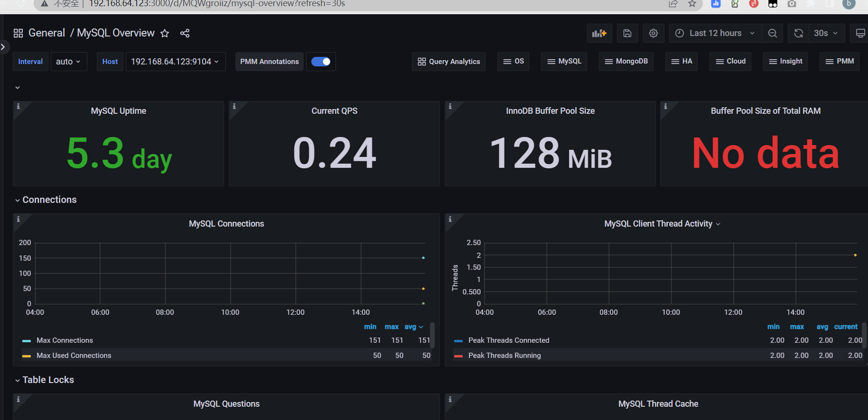Viewport: 868px width, 420px height.
Task: Toggle Max Connections series visibility
Action: (65, 340)
